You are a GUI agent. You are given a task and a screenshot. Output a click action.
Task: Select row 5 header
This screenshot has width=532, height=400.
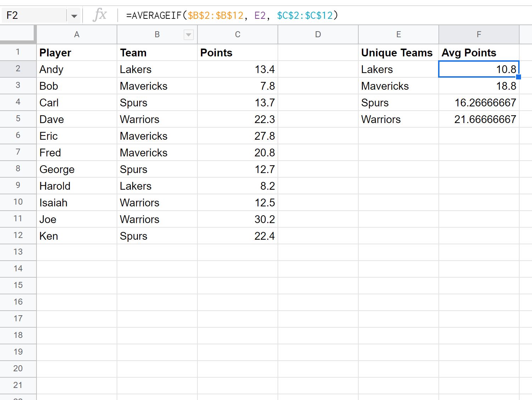click(18, 119)
